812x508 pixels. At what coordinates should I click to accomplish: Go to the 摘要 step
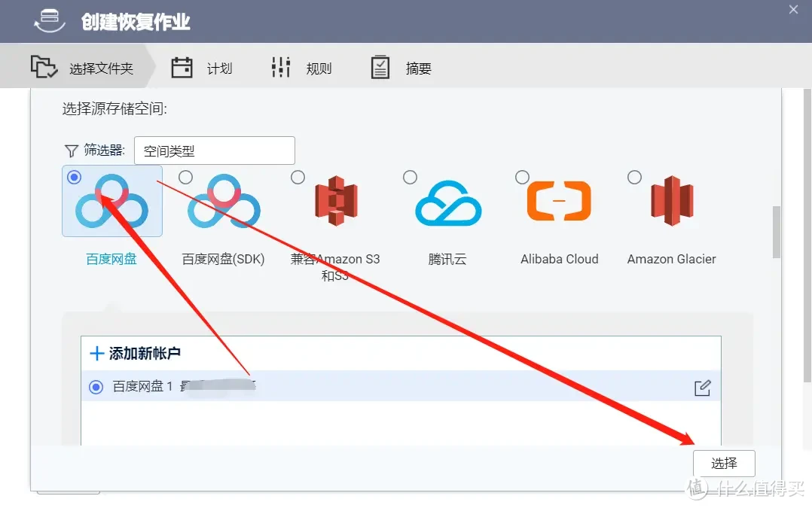click(401, 68)
